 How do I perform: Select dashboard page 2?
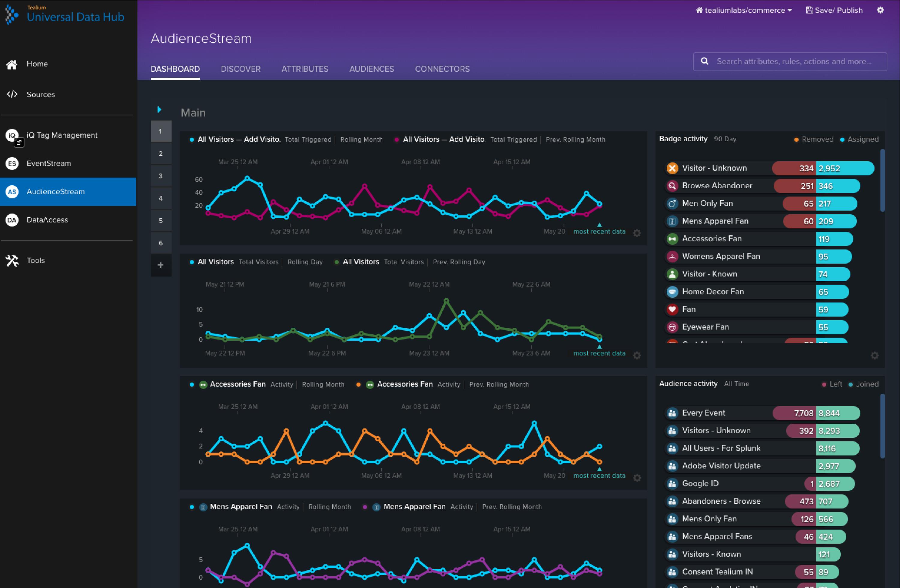pyautogui.click(x=161, y=154)
